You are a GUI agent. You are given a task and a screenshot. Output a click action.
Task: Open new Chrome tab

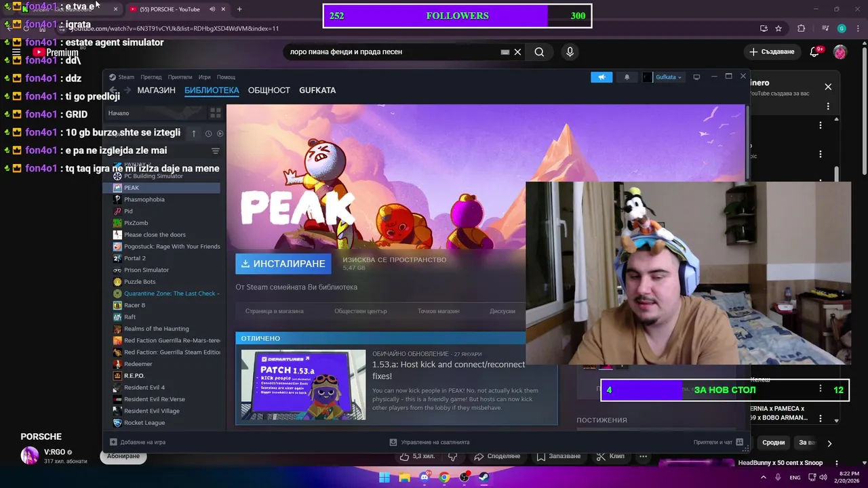click(239, 9)
